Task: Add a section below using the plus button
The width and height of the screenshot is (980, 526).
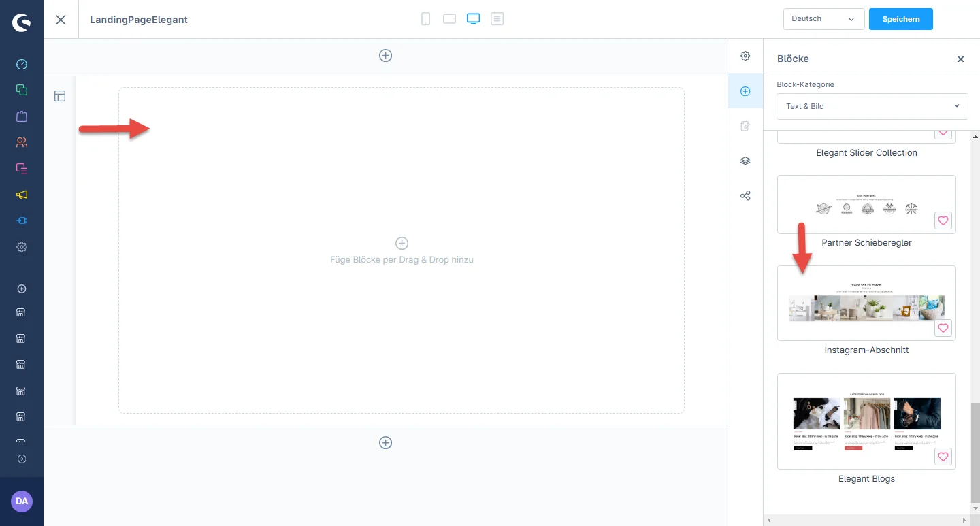Action: [x=385, y=443]
